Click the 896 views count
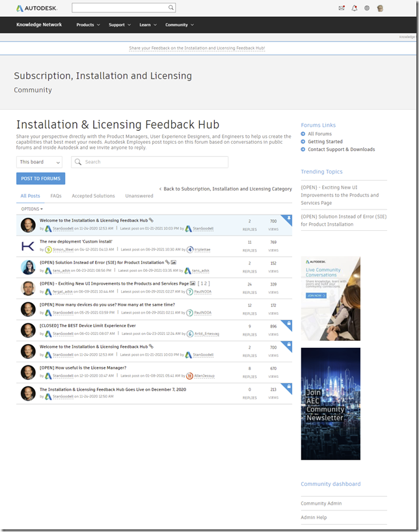Viewport: 419px width, 532px height. click(273, 326)
